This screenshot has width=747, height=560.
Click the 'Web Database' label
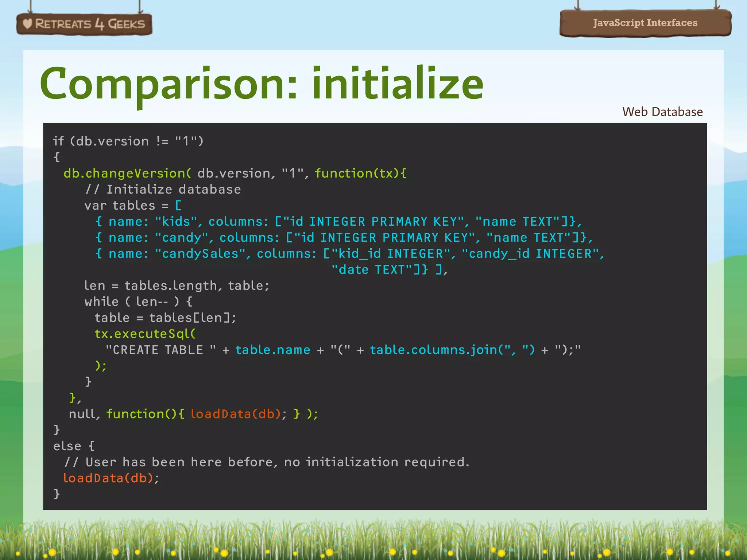662,112
